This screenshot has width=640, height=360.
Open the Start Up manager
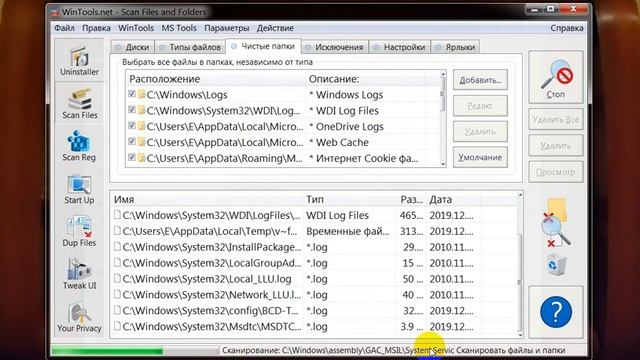click(x=79, y=189)
